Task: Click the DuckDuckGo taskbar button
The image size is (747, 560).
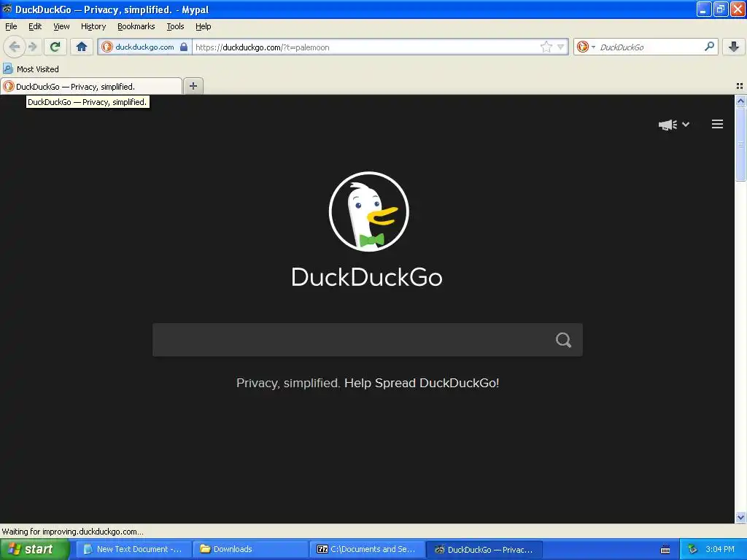Action: pos(484,549)
